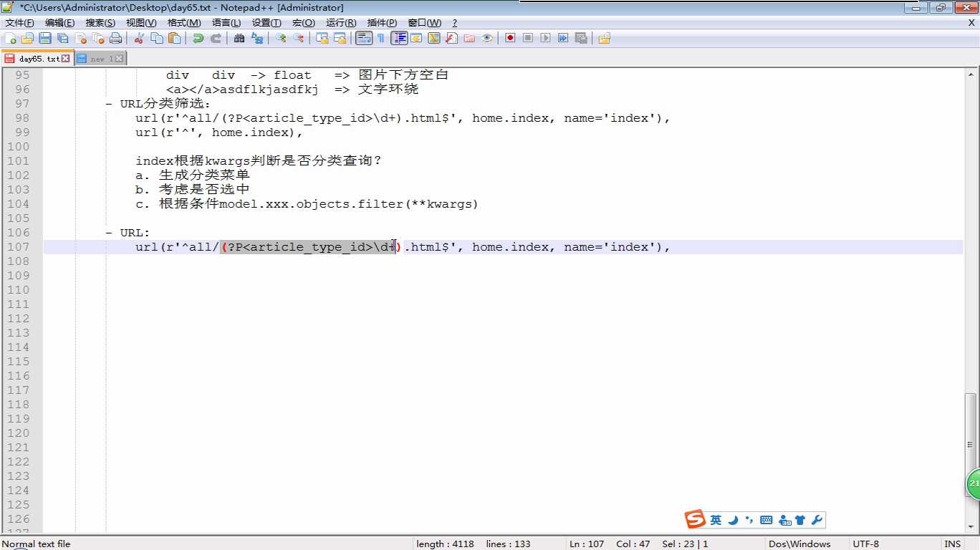Click the Close All toolbar icon
The width and height of the screenshot is (980, 550).
[98, 38]
